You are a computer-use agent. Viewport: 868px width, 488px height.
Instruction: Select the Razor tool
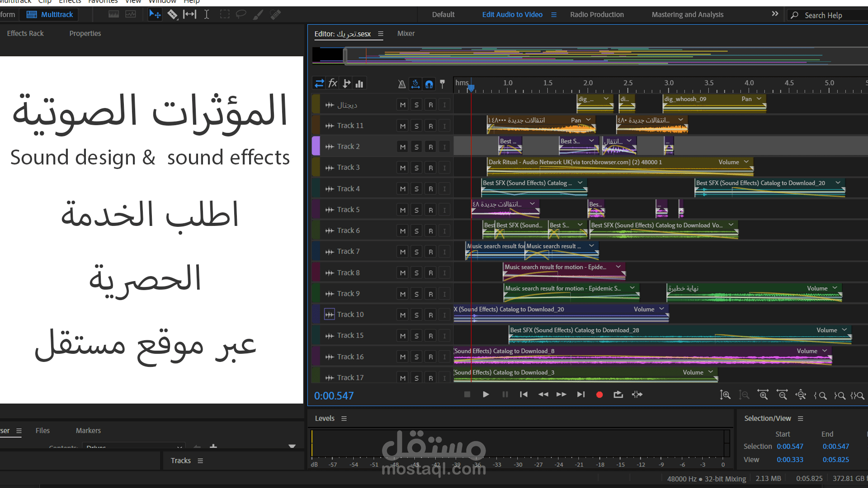173,14
